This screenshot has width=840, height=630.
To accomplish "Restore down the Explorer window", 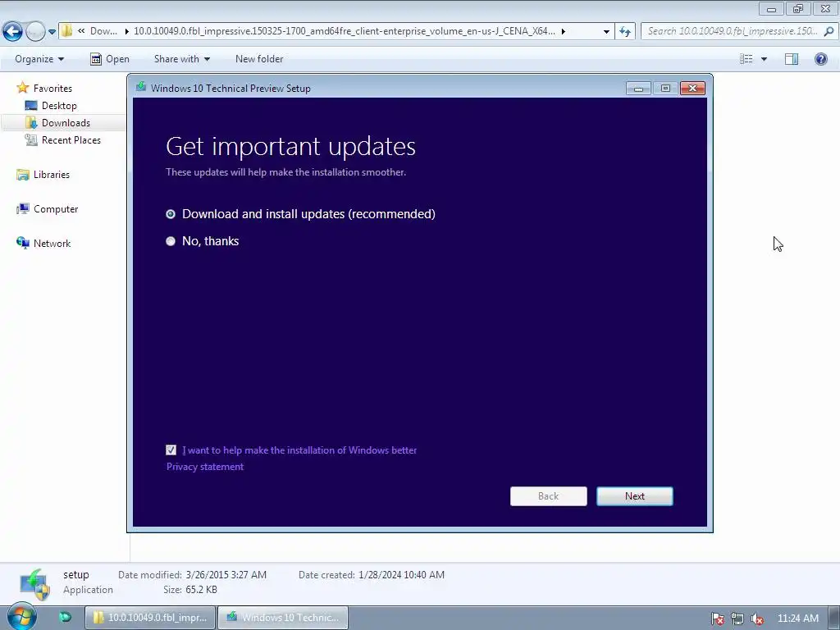I will point(798,8).
